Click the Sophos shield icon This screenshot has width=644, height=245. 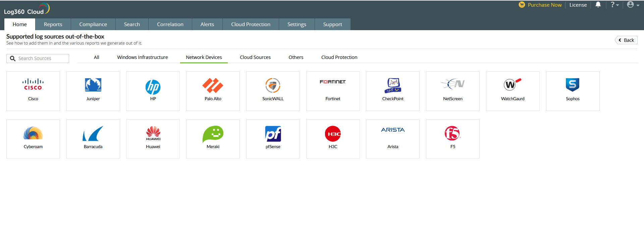572,85
